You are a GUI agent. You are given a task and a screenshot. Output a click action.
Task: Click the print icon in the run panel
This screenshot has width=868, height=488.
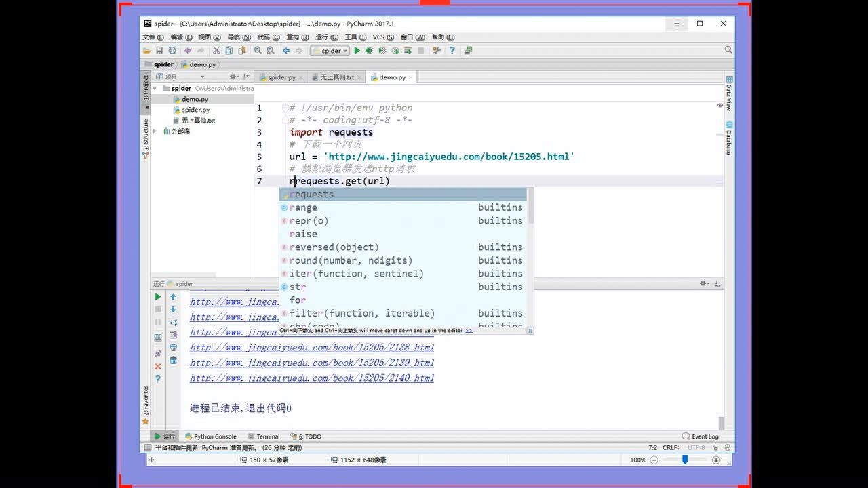173,347
